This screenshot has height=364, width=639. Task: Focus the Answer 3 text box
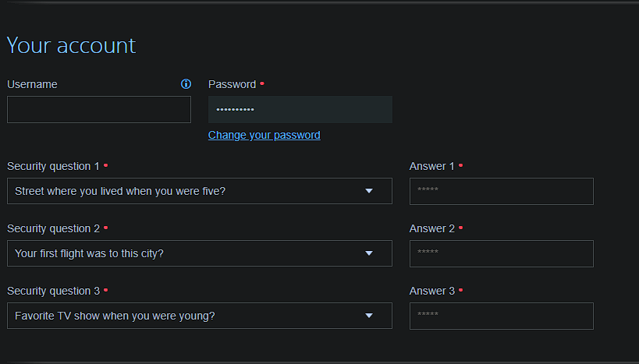pyautogui.click(x=501, y=316)
